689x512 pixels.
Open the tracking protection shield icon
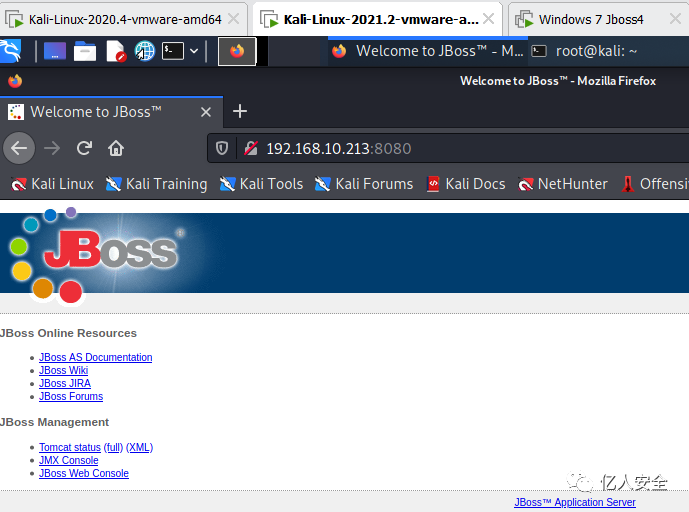click(222, 149)
